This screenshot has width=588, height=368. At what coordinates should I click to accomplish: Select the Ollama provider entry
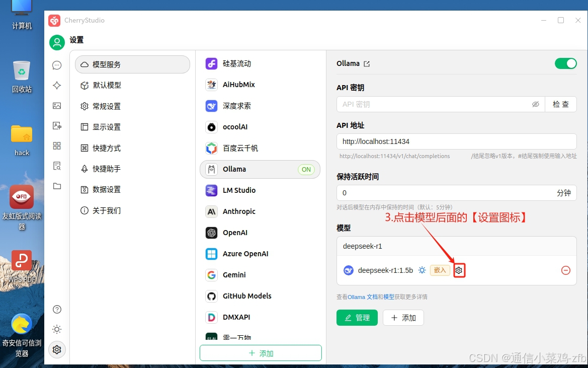[x=260, y=169]
